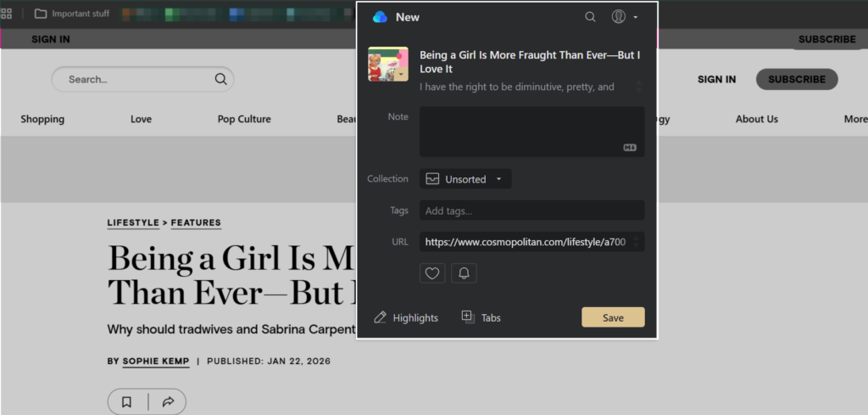Click the Add tags input field
Viewport: 868px width, 415px height.
point(531,210)
